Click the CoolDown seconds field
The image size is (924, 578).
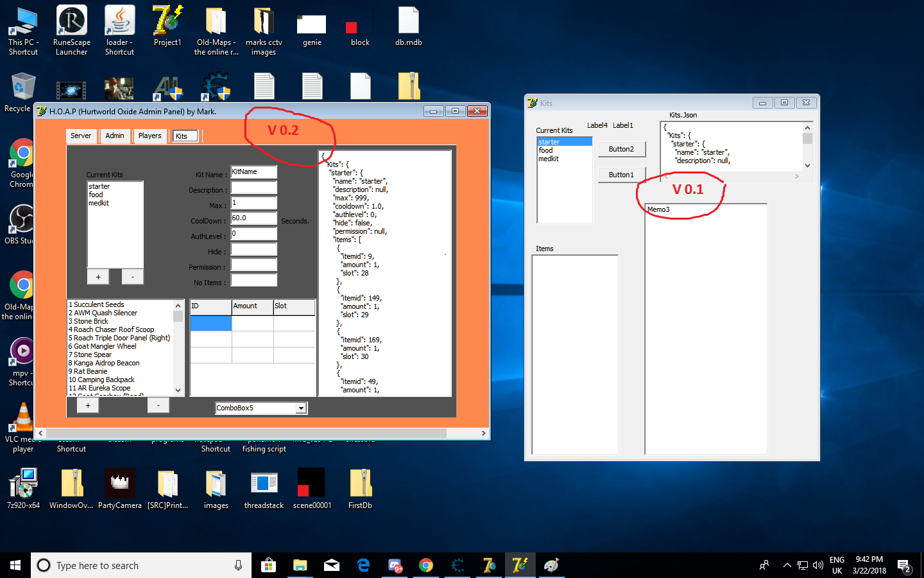[254, 218]
